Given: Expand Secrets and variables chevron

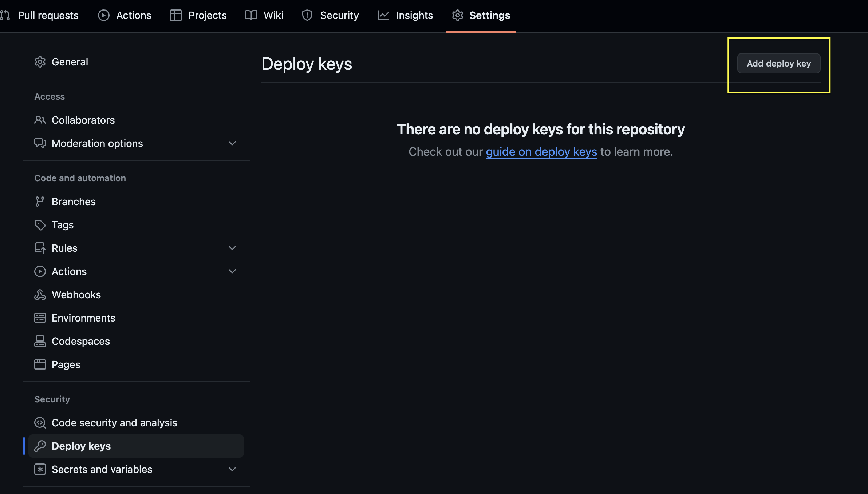Looking at the screenshot, I should pyautogui.click(x=232, y=469).
